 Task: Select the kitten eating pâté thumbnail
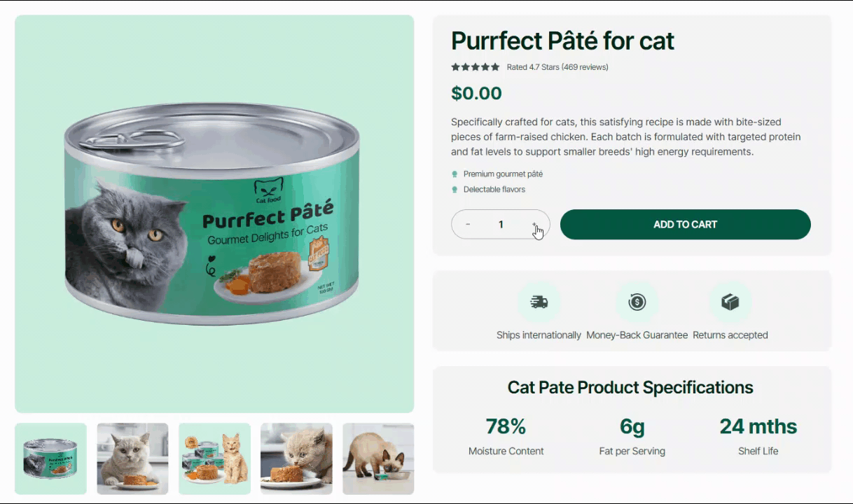(x=296, y=458)
